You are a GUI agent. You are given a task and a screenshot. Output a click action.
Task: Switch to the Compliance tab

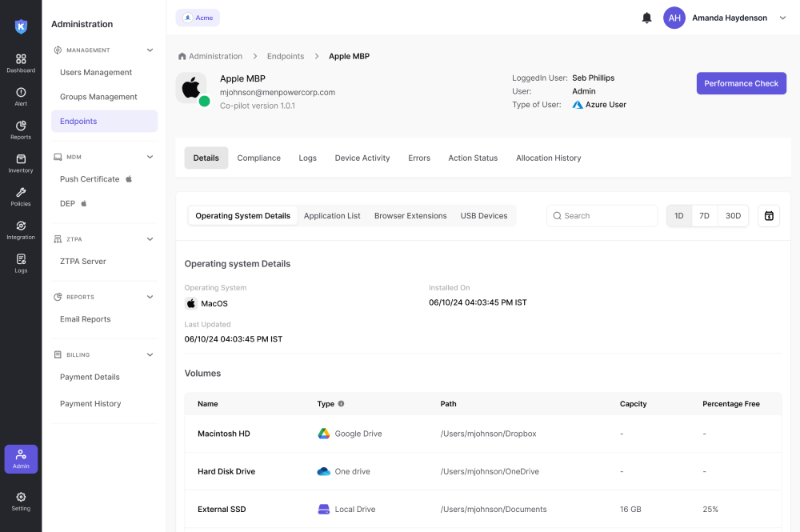pyautogui.click(x=258, y=158)
